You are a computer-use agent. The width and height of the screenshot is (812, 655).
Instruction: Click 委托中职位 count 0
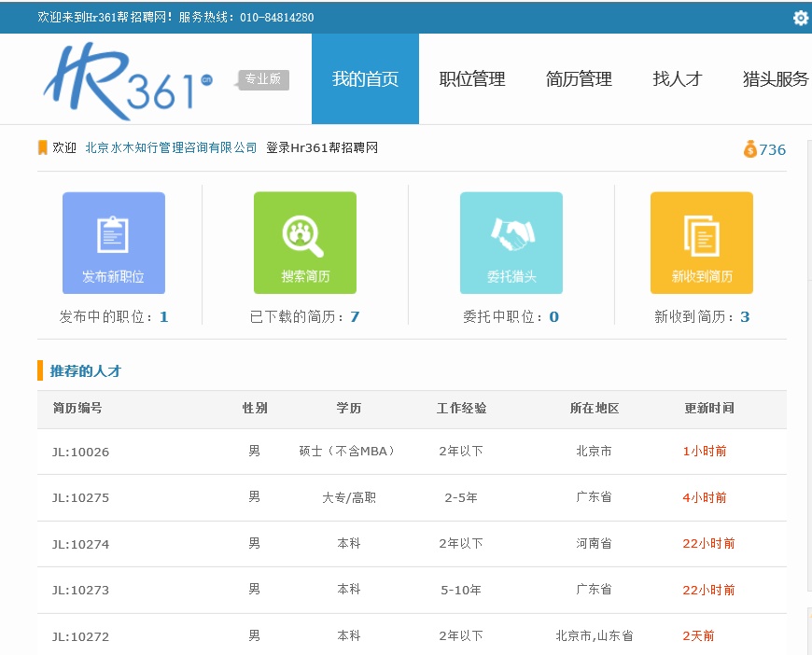(x=554, y=316)
